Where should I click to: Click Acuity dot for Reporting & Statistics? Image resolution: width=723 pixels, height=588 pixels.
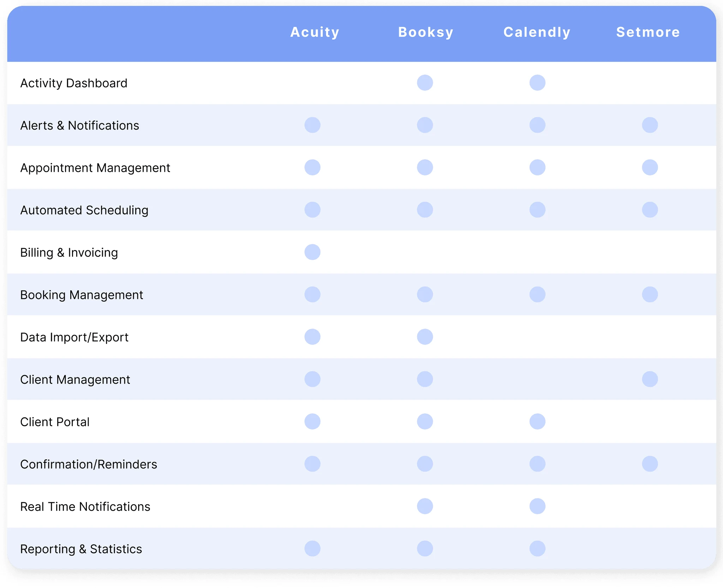tap(312, 548)
